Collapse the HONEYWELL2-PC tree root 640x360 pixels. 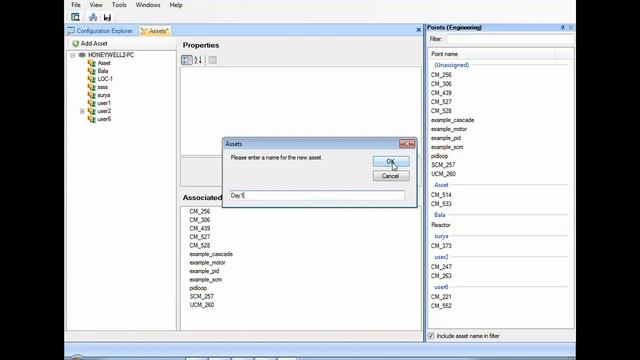click(73, 55)
